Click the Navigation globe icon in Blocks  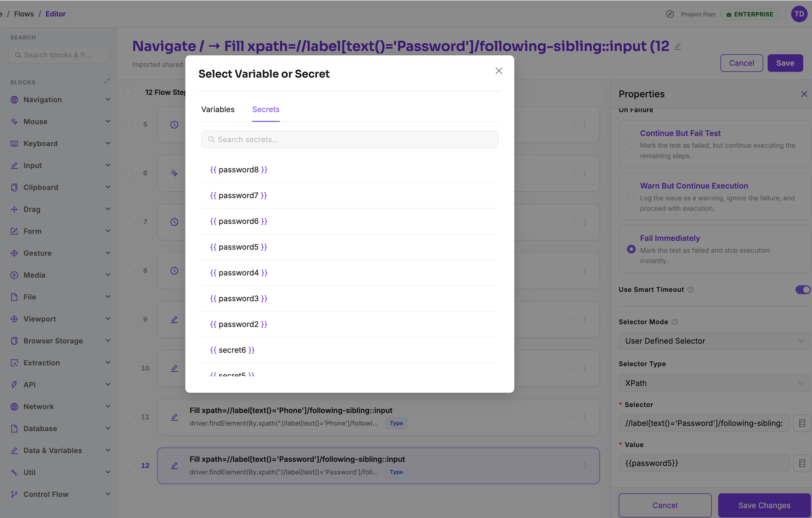[14, 100]
